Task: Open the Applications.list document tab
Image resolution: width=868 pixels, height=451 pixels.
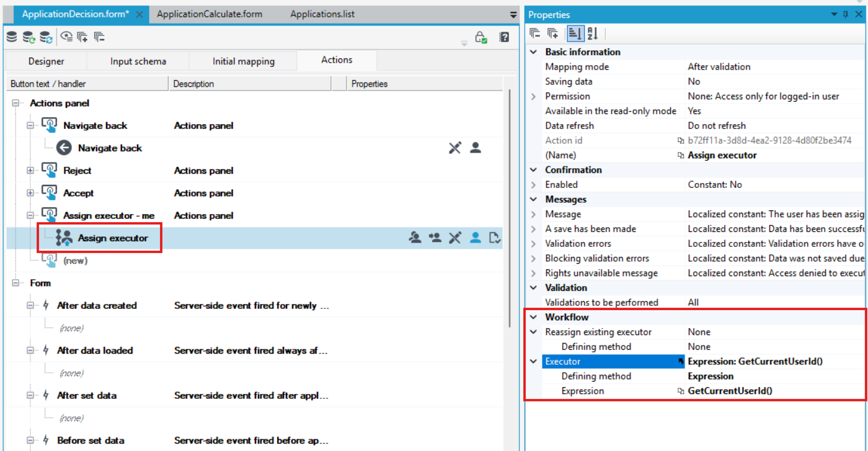Action: (322, 14)
